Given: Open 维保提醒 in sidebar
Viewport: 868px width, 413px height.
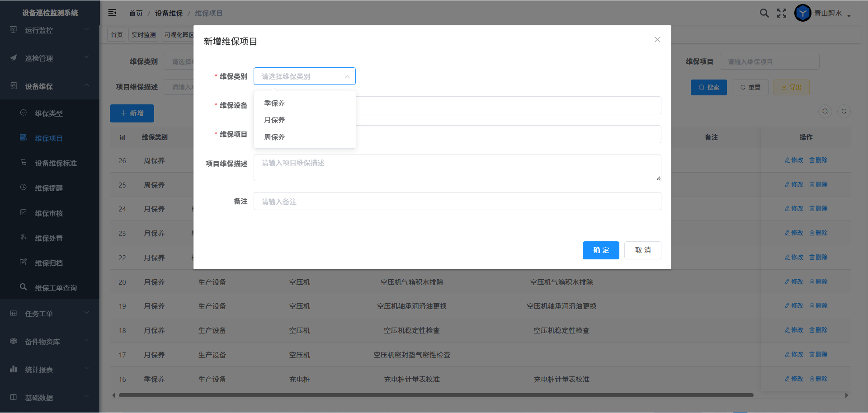Looking at the screenshot, I should (x=49, y=188).
